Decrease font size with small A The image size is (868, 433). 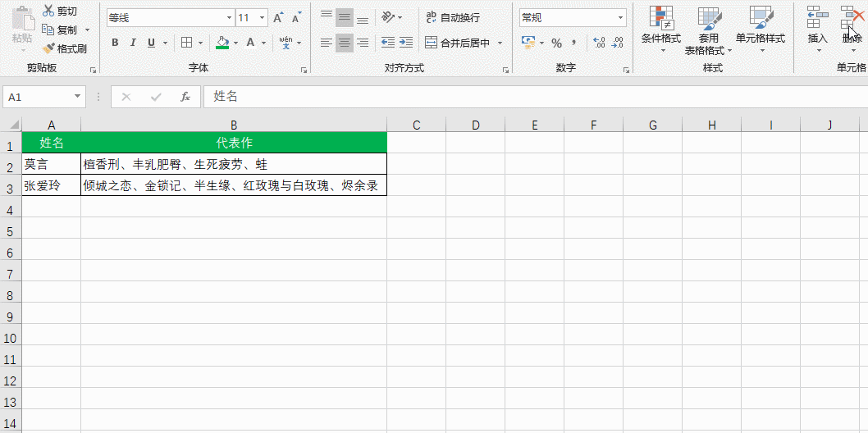(297, 18)
